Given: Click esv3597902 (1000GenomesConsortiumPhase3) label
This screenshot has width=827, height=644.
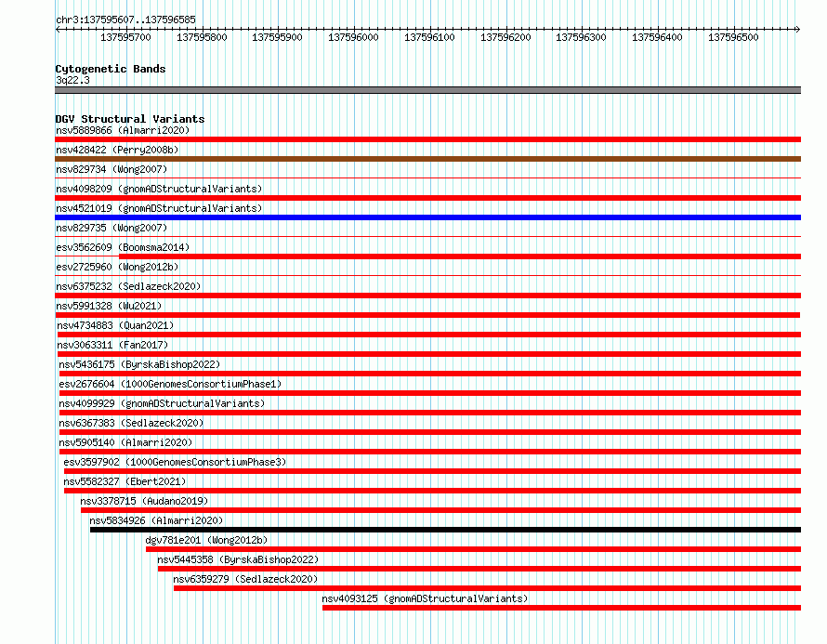Looking at the screenshot, I should pyautogui.click(x=175, y=462).
